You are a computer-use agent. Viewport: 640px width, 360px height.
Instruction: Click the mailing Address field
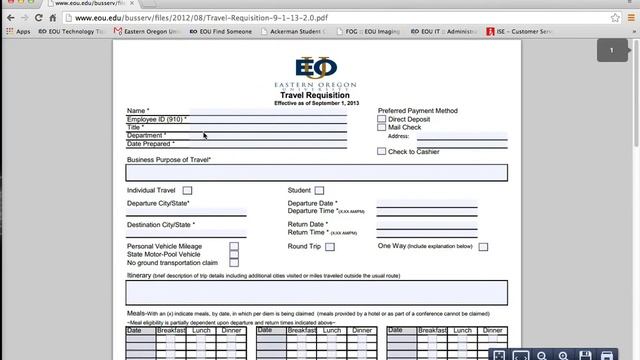pyautogui.click(x=462, y=136)
